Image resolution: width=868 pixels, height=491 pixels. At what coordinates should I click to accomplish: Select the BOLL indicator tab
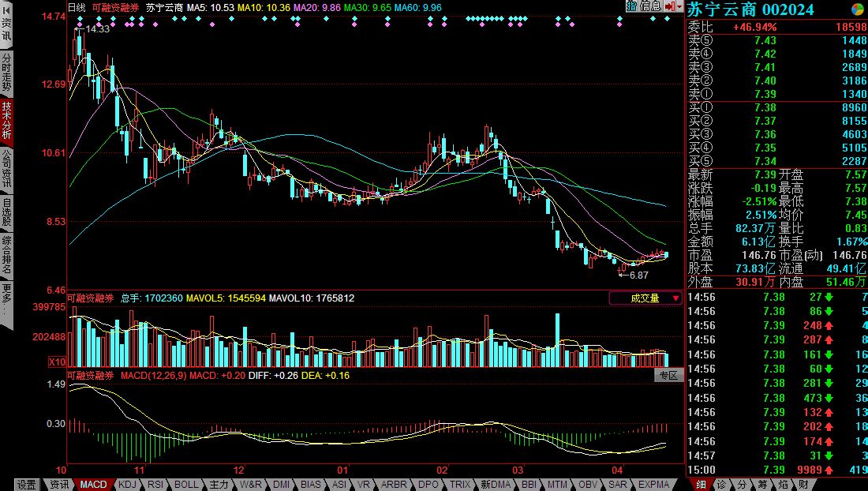click(186, 485)
